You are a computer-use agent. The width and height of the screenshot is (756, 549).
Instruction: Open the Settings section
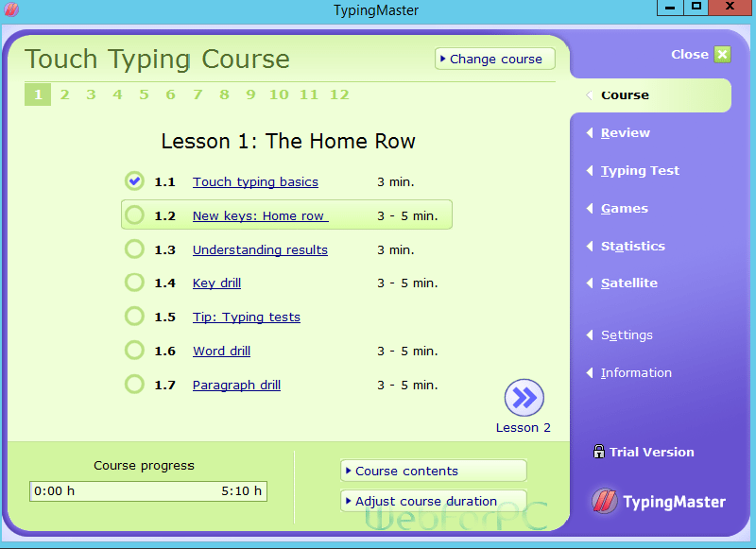tap(627, 335)
